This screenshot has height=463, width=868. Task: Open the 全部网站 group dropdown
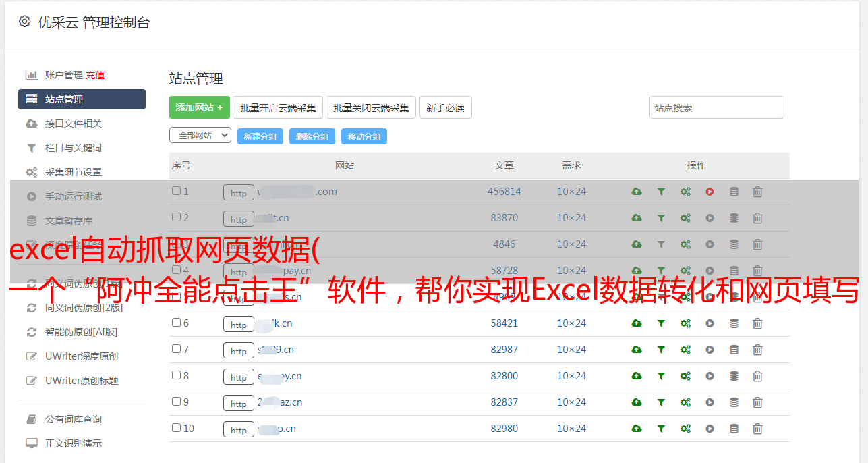coord(200,135)
